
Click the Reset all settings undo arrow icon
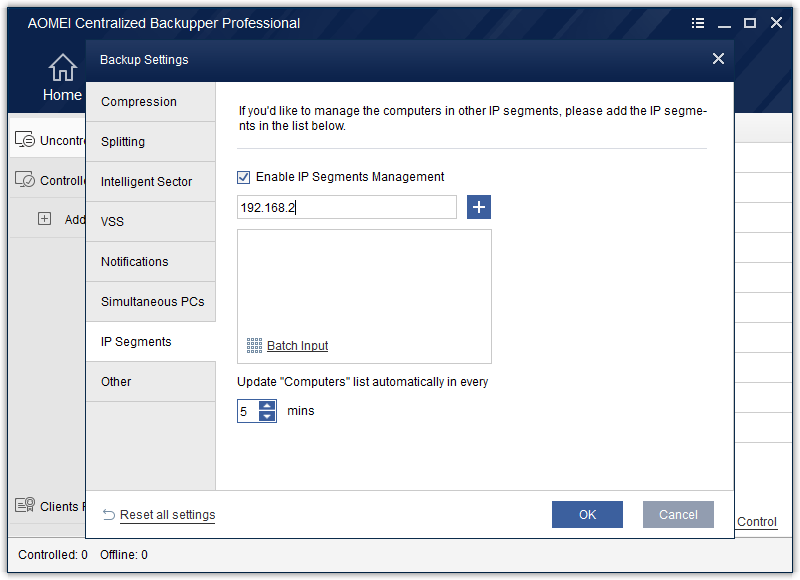[109, 515]
